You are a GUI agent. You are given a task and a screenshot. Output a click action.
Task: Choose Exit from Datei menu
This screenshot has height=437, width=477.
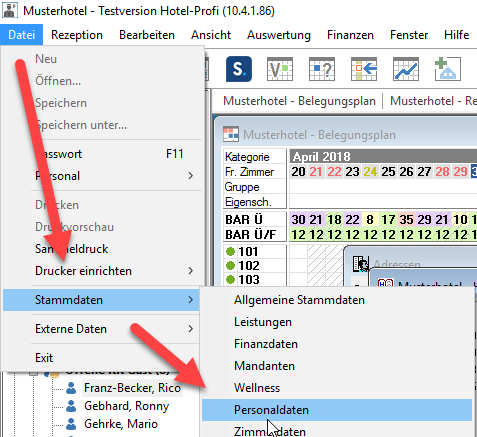[x=101, y=358]
